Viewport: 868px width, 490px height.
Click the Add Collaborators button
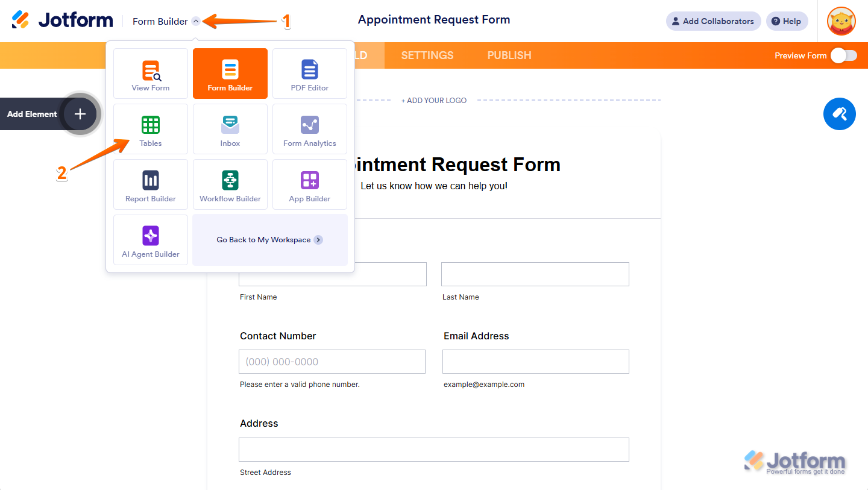713,21
